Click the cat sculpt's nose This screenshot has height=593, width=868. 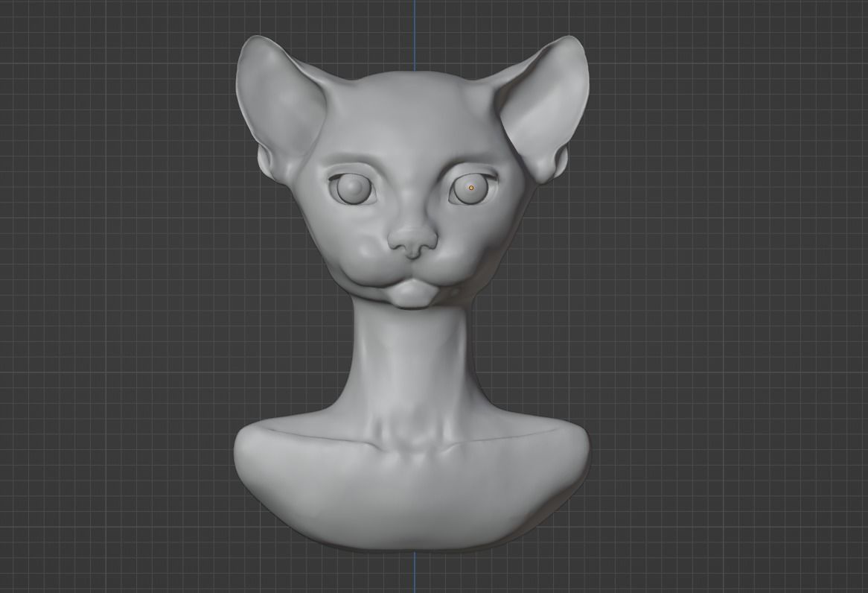412,242
